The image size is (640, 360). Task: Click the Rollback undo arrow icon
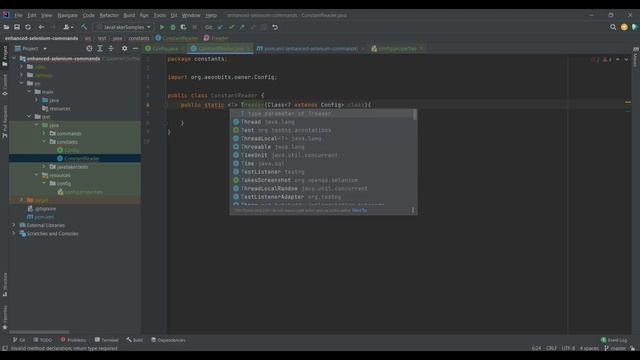275,27
